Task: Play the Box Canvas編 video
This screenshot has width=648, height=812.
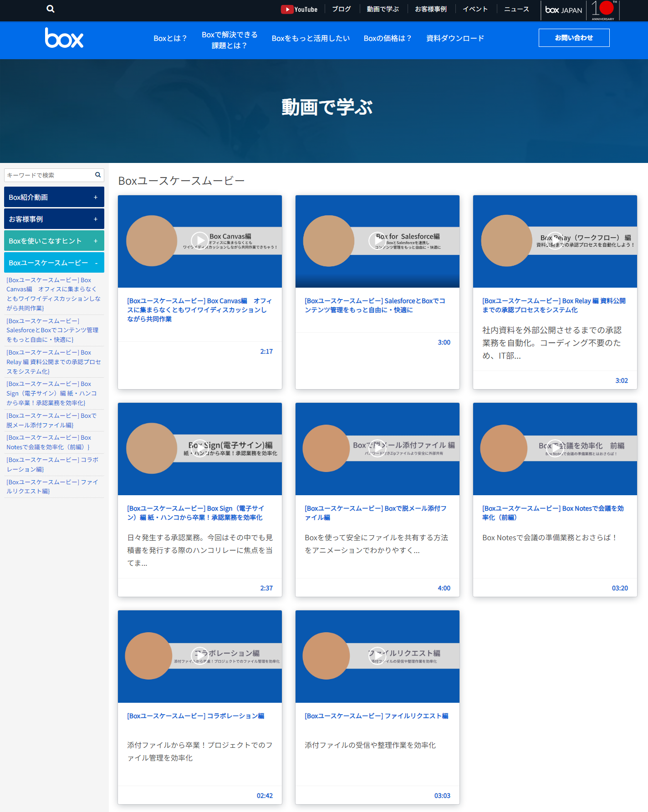Action: 199,241
